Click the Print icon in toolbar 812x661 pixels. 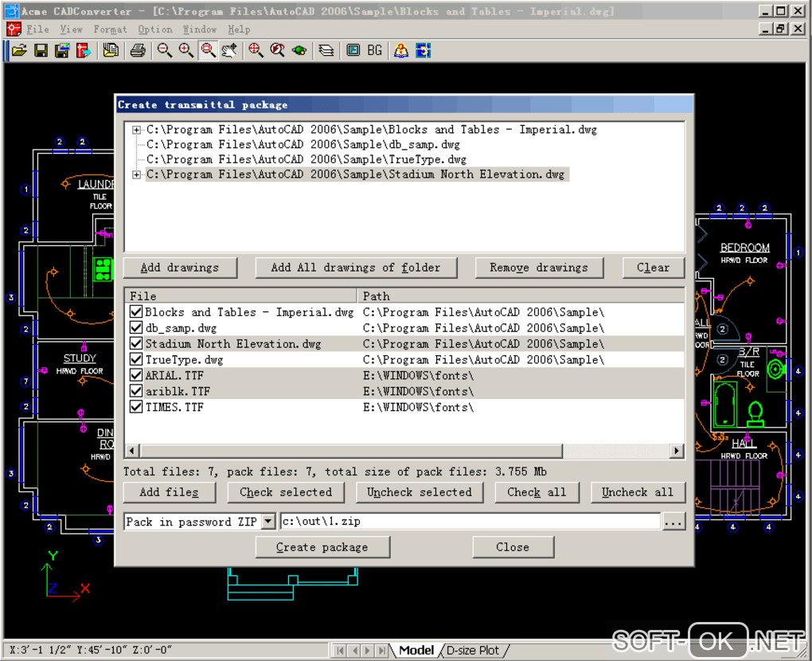(x=138, y=51)
